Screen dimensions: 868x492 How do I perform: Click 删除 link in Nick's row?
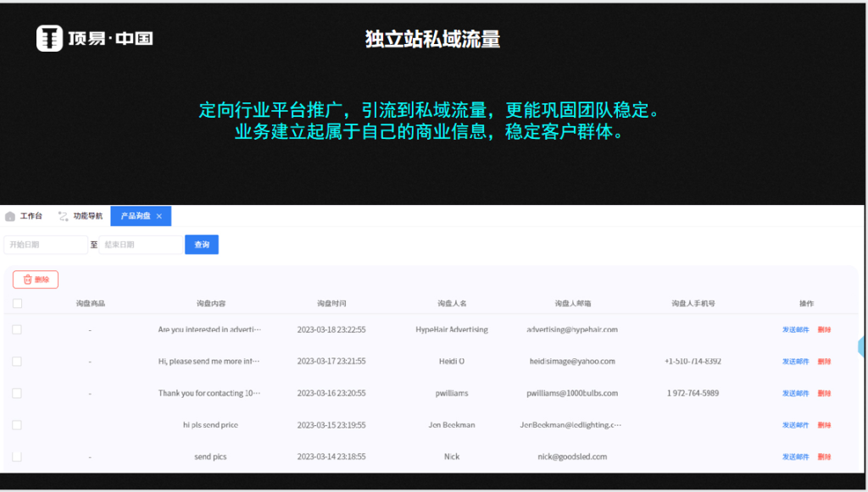pos(824,456)
